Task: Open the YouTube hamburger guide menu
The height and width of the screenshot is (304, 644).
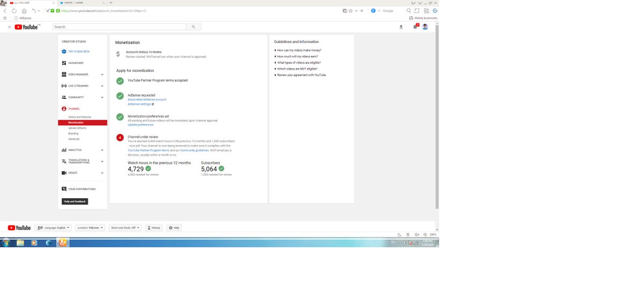Action: pyautogui.click(x=9, y=27)
